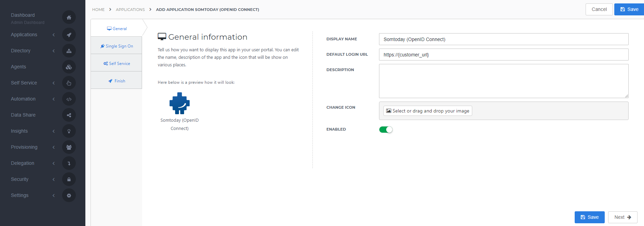Click the Self Service hand pointer icon
The height and width of the screenshot is (226, 644).
click(69, 83)
